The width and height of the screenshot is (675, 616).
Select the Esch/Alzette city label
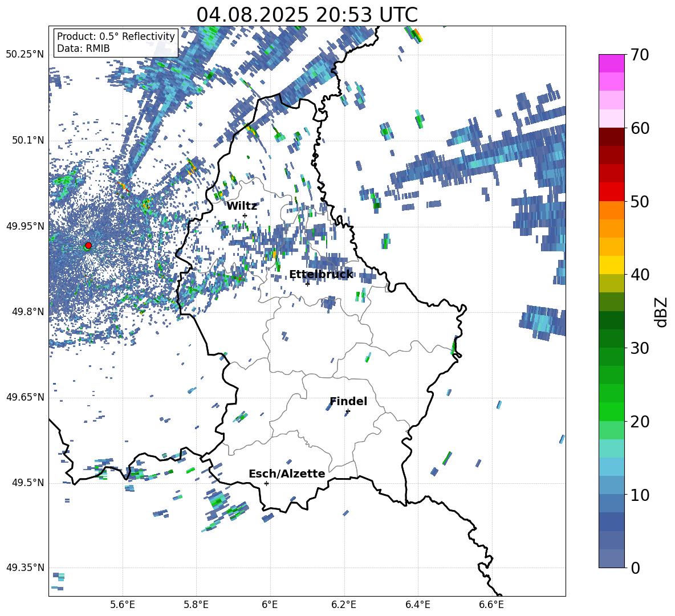click(x=287, y=474)
